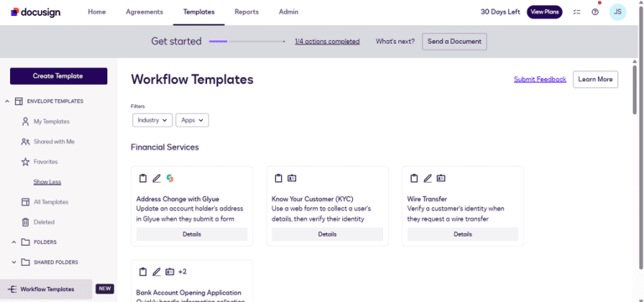Click the Glyue app icon
644x302 pixels.
(169, 179)
